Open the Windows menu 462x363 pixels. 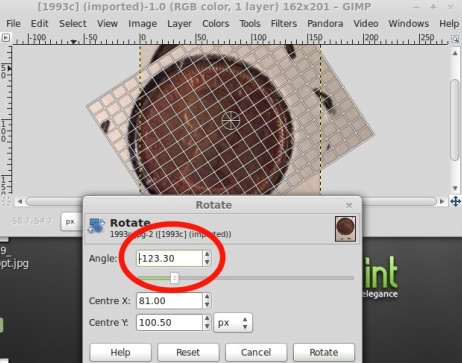pyautogui.click(x=408, y=24)
